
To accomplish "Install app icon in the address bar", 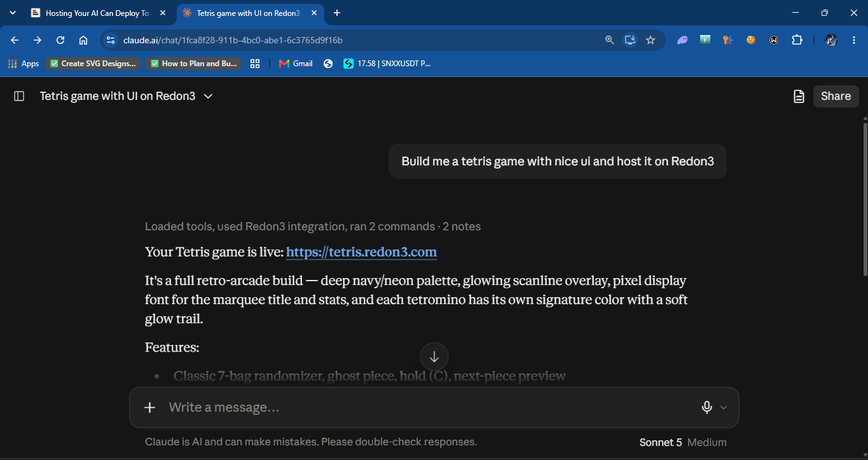I will point(630,40).
